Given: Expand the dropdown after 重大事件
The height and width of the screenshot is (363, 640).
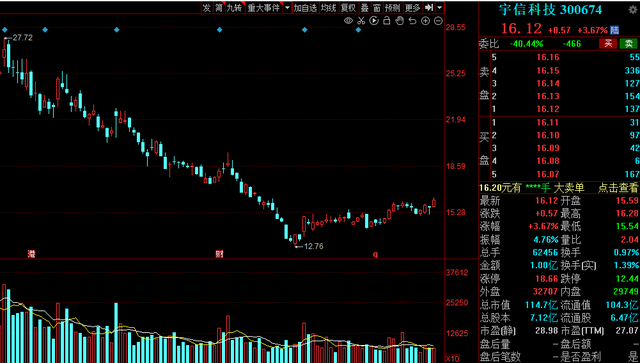Looking at the screenshot, I should [x=287, y=8].
